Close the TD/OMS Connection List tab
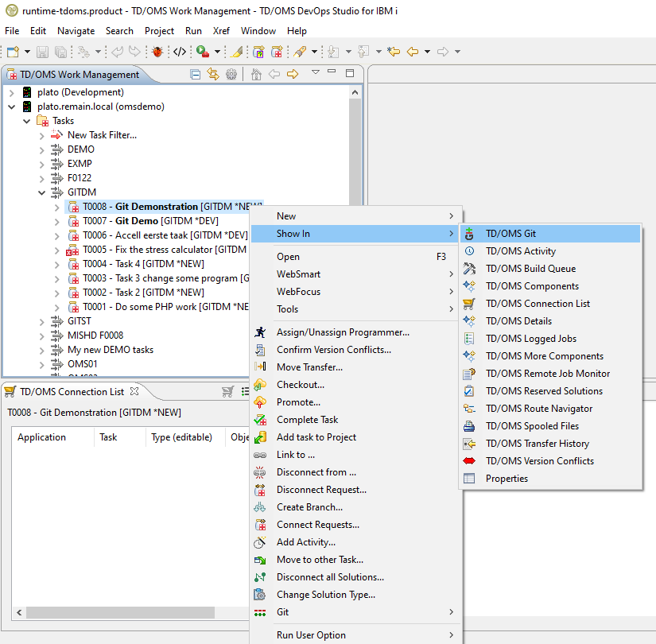This screenshot has height=644, width=656. pos(134,391)
